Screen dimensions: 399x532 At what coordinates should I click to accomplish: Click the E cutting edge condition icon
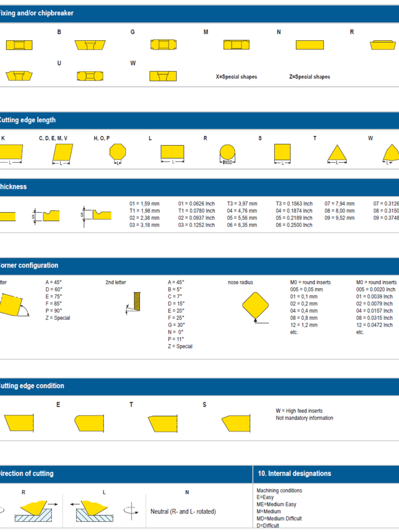90,422
